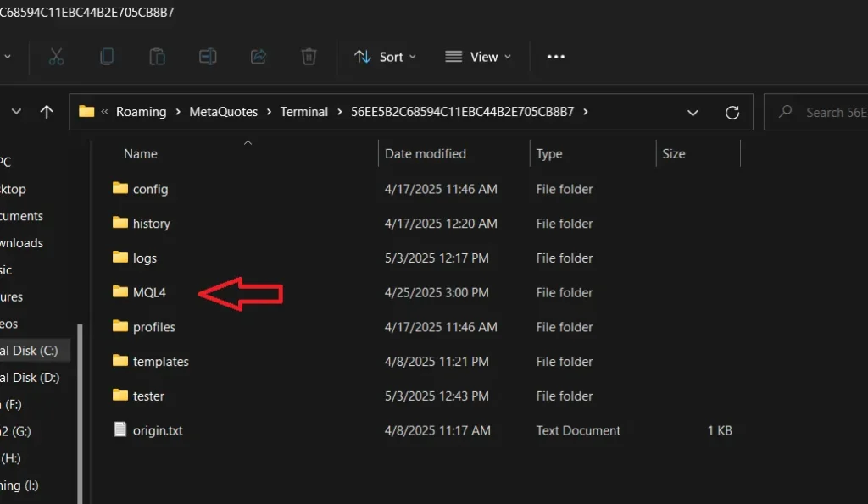
Task: Select the profiles folder icon
Action: pos(120,326)
